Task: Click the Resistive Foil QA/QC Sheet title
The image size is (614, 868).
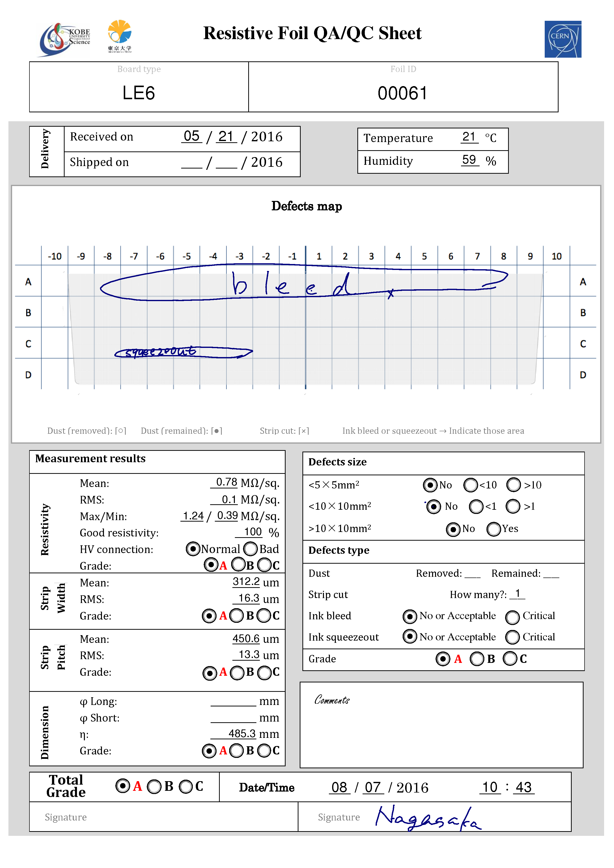Action: click(312, 33)
